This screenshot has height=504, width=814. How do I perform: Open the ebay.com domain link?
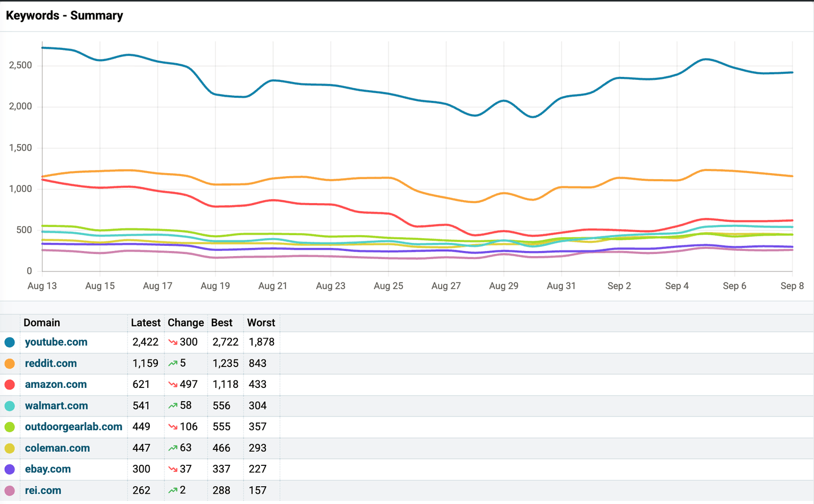48,469
